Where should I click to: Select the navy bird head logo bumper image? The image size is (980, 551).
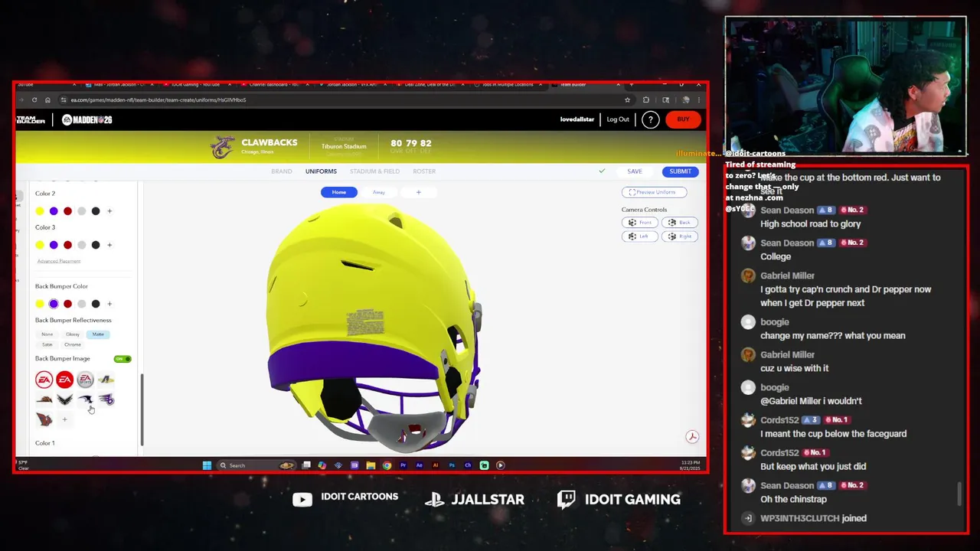click(x=85, y=399)
